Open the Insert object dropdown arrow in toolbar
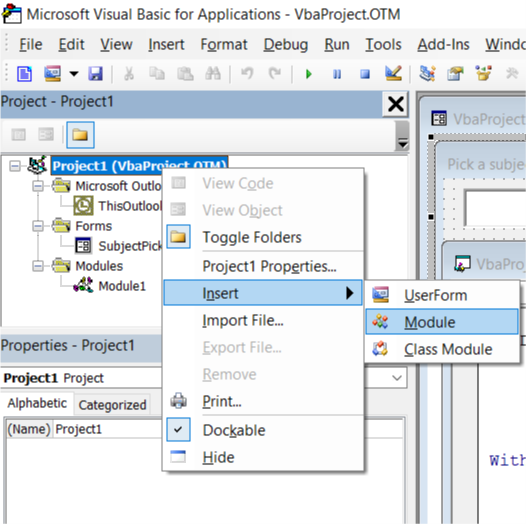This screenshot has width=526, height=524. click(74, 74)
